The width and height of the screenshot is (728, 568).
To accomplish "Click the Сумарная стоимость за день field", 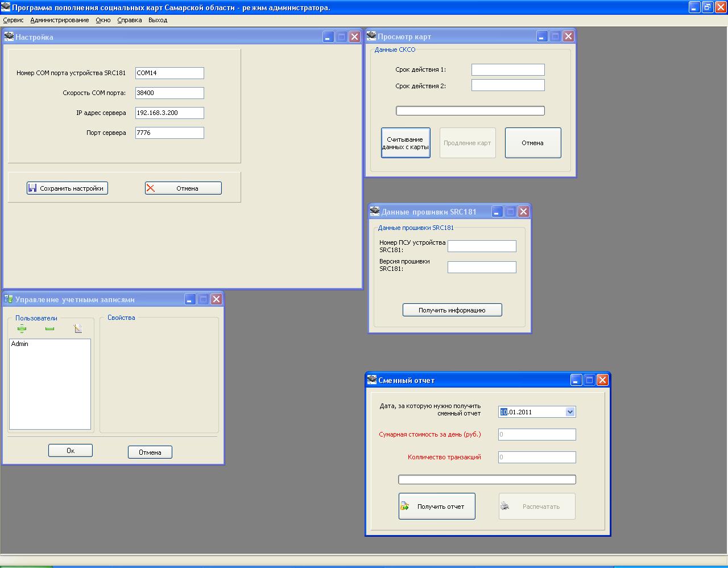I will pos(537,435).
